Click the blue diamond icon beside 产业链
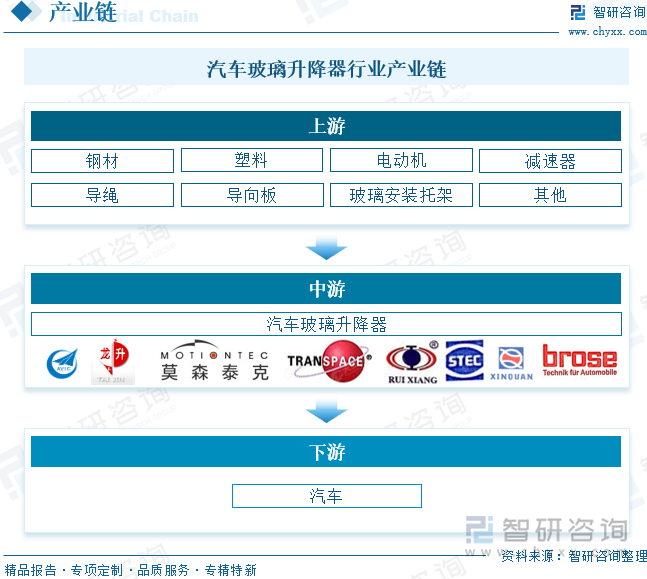The width and height of the screenshot is (647, 579). point(21,11)
